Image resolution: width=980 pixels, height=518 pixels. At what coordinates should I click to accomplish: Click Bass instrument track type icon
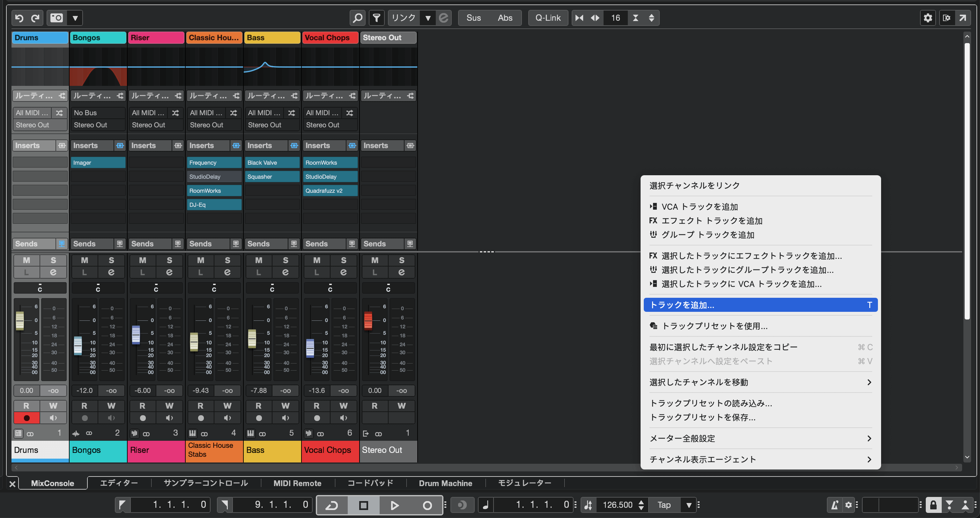pyautogui.click(x=250, y=433)
